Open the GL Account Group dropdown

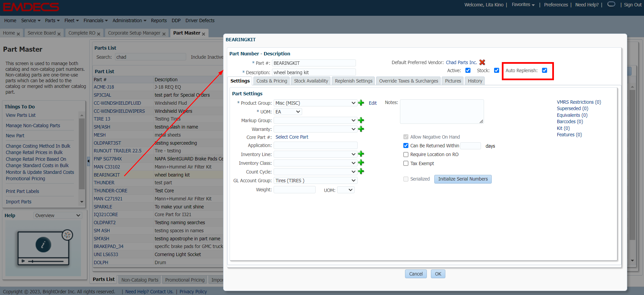coord(315,181)
